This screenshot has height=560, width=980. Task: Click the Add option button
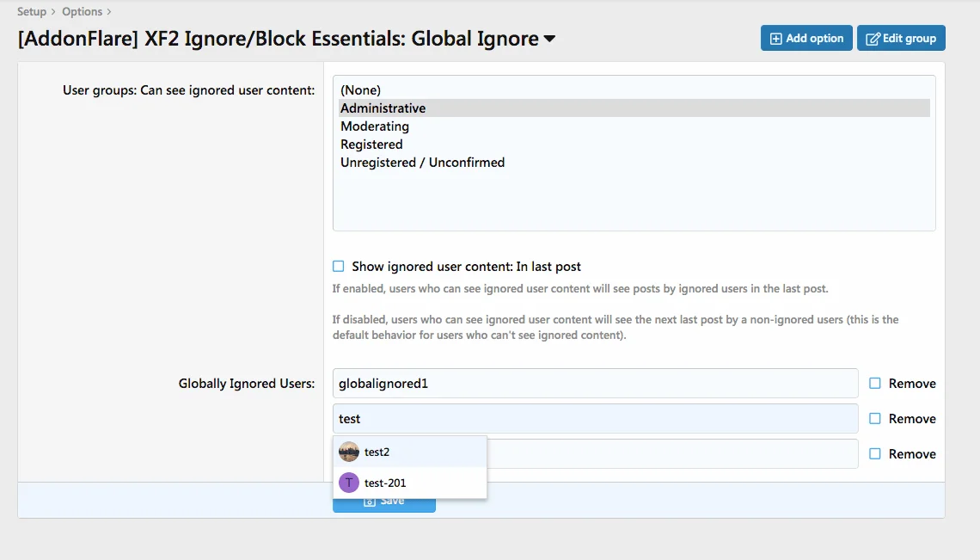point(806,37)
